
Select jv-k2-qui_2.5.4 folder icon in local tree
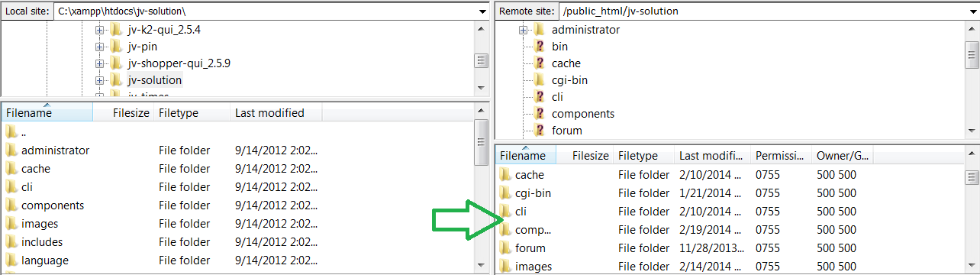point(116,30)
